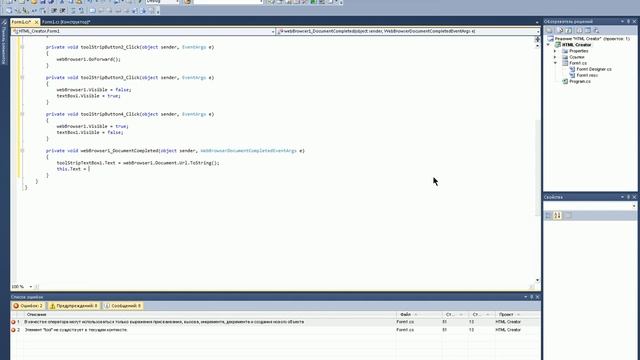Open Property Pages icon in Properties panel
Screen dimensions: 640x360
(568, 215)
